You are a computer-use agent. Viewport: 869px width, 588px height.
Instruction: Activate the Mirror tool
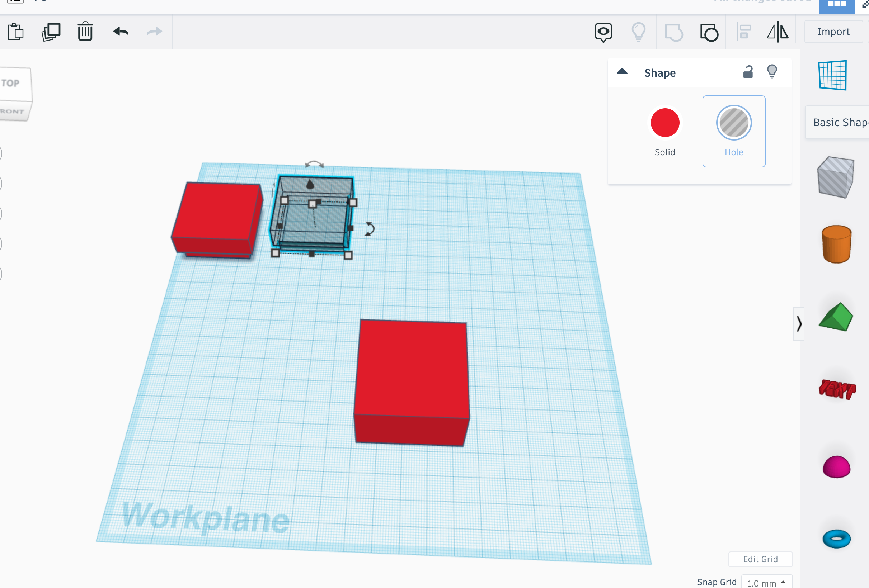[778, 32]
